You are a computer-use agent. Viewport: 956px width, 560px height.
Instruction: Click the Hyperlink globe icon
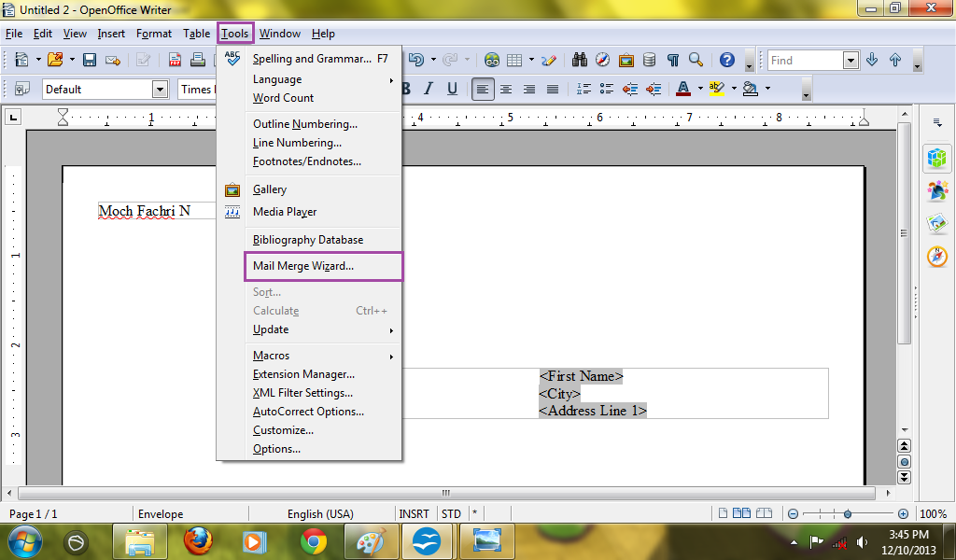tap(492, 60)
